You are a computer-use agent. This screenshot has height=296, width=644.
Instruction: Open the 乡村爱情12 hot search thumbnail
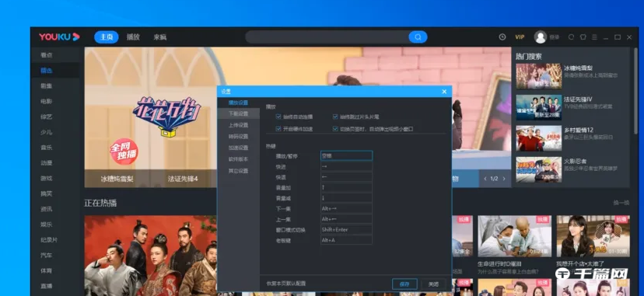(x=538, y=138)
